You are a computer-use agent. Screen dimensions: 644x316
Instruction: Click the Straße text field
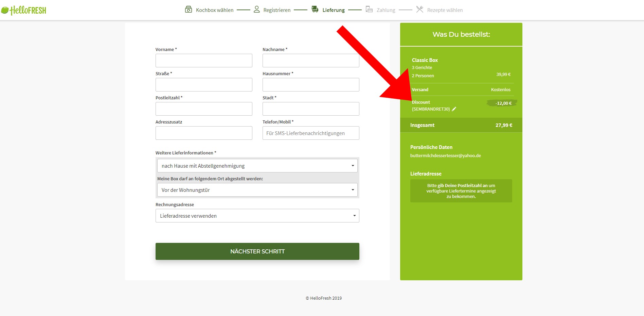tap(203, 84)
